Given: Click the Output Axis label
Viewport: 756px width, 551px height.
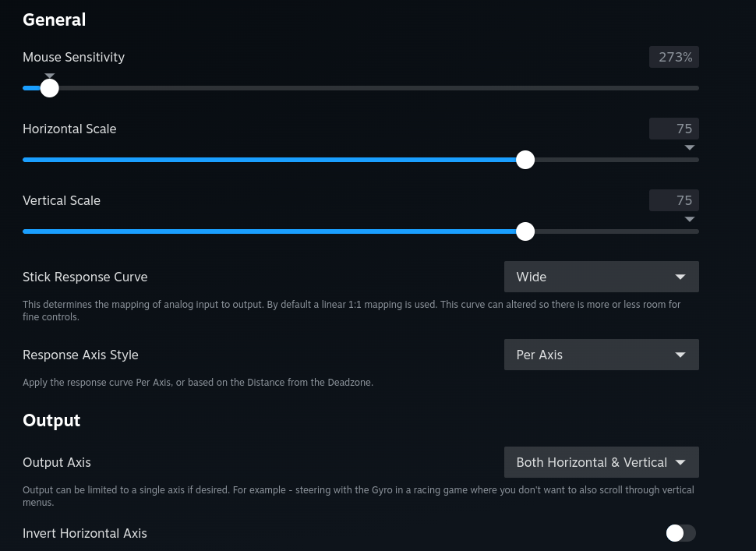Looking at the screenshot, I should click(57, 462).
